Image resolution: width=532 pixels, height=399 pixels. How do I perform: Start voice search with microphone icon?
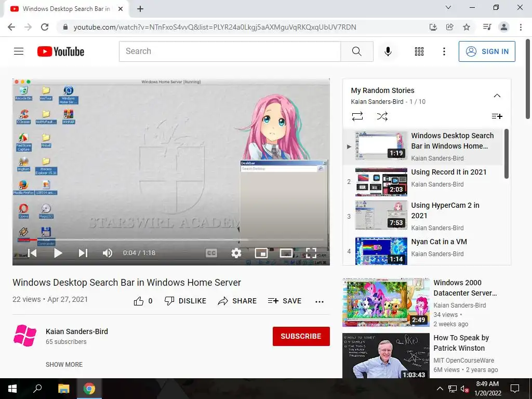(388, 51)
